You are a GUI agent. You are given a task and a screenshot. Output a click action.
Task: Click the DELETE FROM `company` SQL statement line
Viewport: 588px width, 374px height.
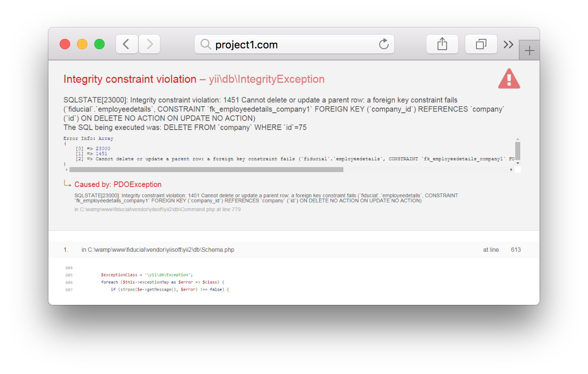[x=185, y=127]
